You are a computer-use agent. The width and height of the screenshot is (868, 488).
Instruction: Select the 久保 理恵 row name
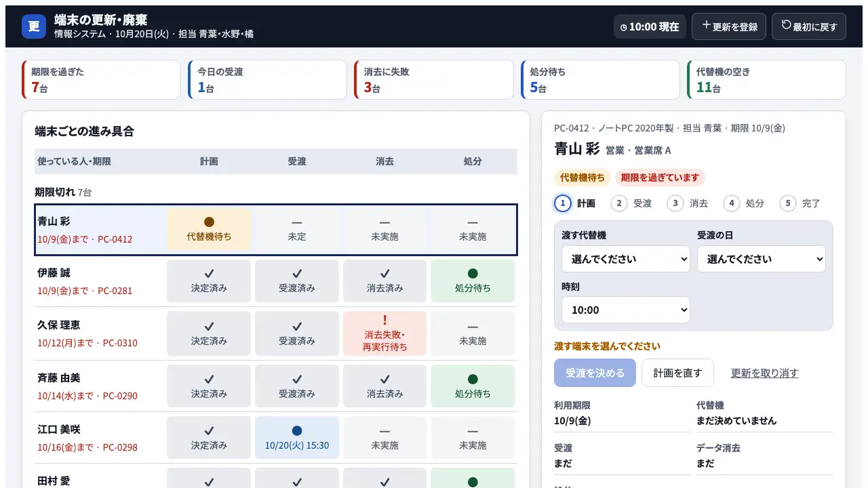coord(59,325)
